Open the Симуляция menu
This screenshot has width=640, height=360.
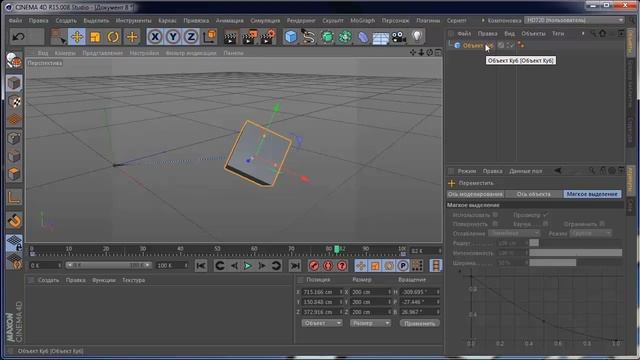click(265, 20)
